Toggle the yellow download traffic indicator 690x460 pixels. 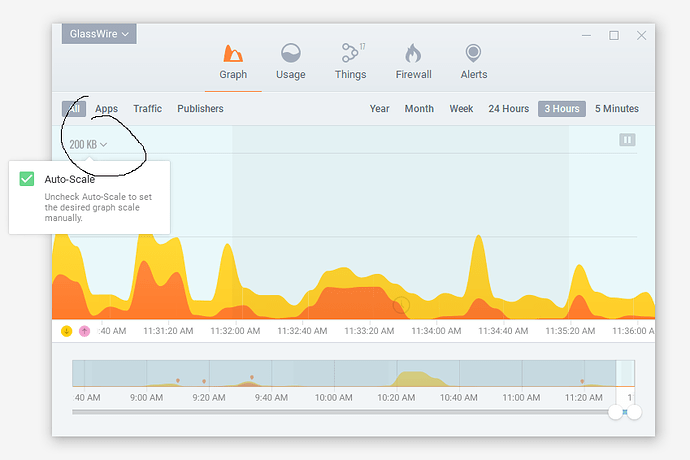pos(67,331)
